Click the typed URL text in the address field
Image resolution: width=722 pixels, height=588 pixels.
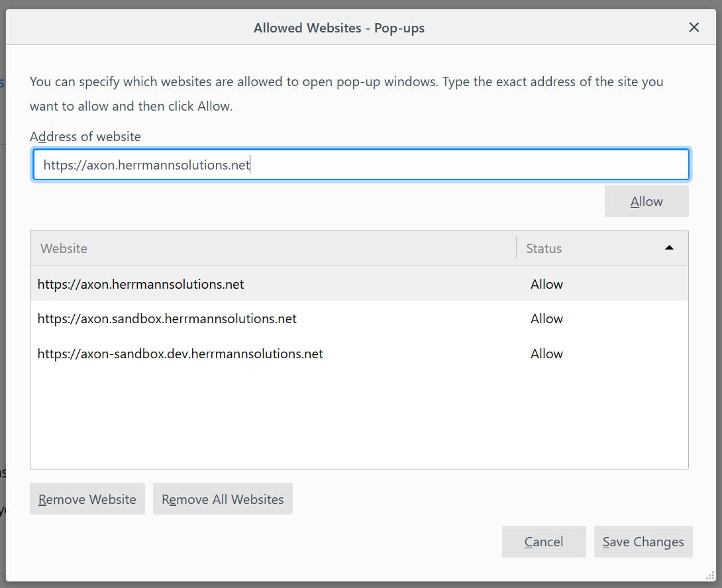pos(144,164)
